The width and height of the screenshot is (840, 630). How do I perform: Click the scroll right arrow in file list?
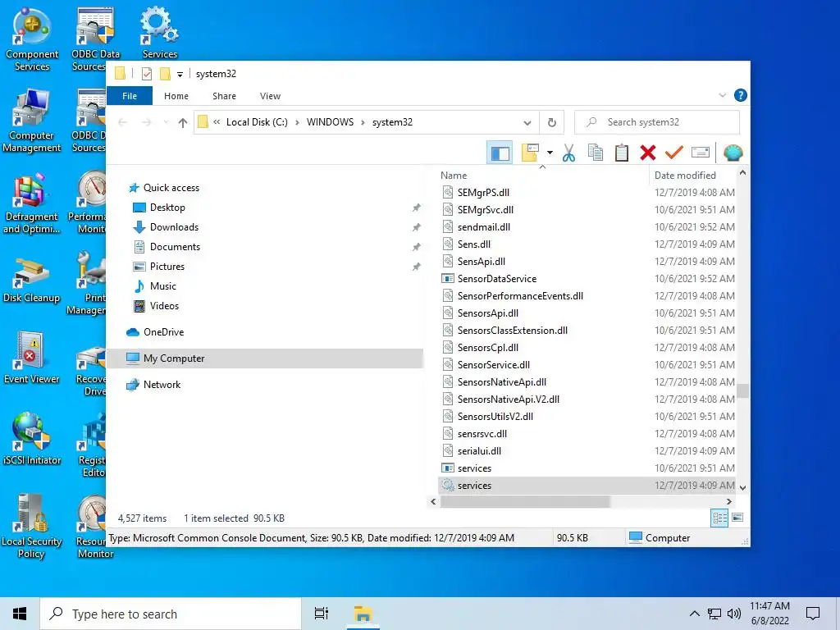728,502
